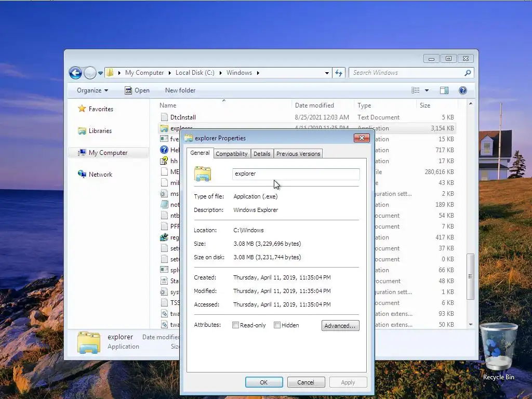Open the Recycle Bin desktop icon

(498, 352)
